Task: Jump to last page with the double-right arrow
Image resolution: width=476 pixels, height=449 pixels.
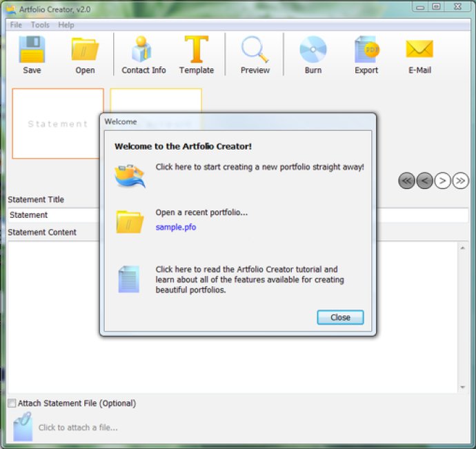Action: [460, 181]
